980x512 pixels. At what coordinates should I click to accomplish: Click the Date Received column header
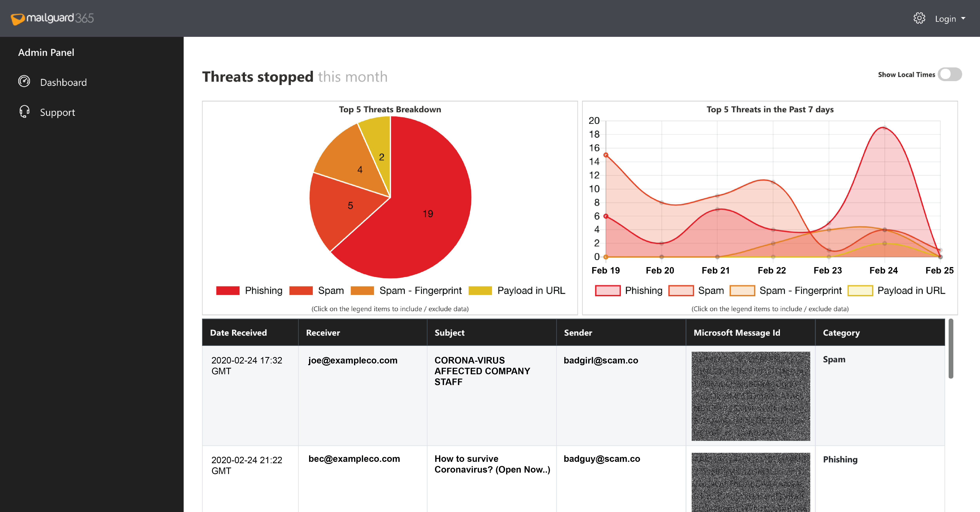click(239, 333)
